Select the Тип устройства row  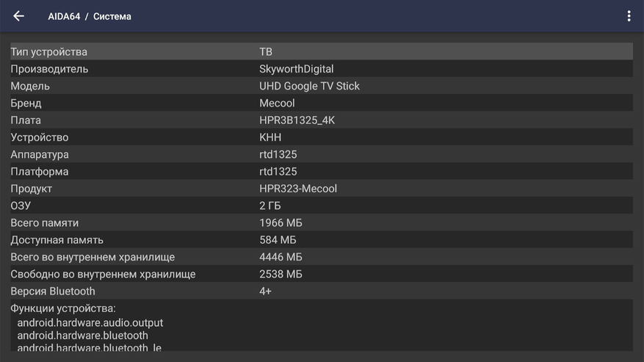321,52
